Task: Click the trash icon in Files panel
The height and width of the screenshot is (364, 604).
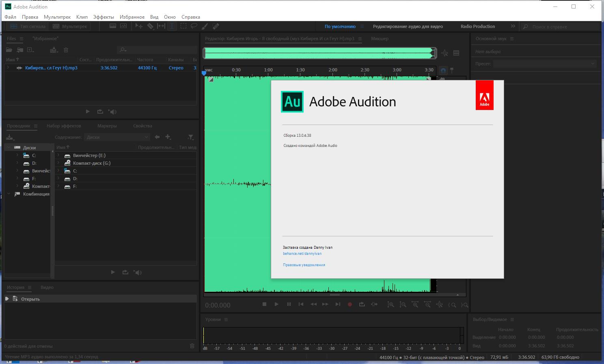Action: click(66, 50)
